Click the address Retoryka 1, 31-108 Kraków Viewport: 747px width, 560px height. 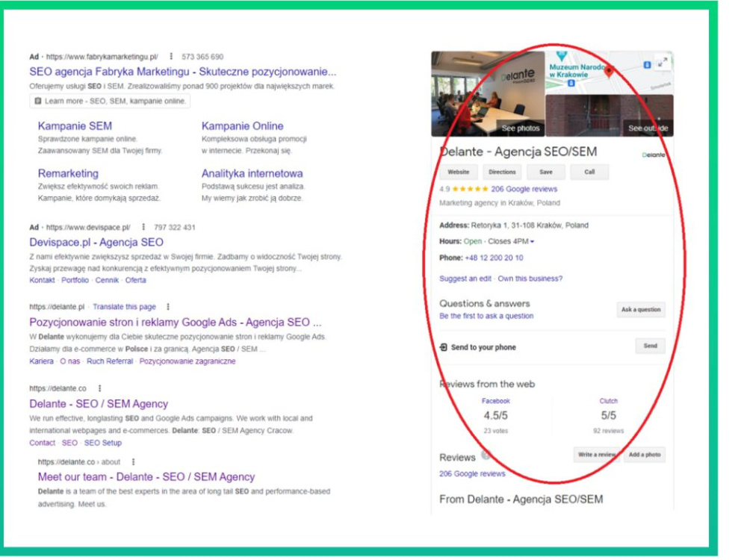pyautogui.click(x=530, y=225)
